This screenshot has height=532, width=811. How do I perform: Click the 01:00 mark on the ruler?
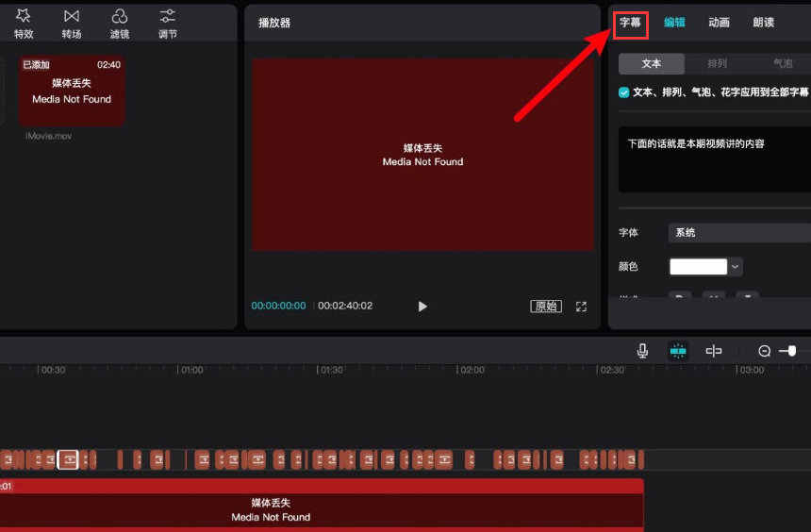[191, 370]
